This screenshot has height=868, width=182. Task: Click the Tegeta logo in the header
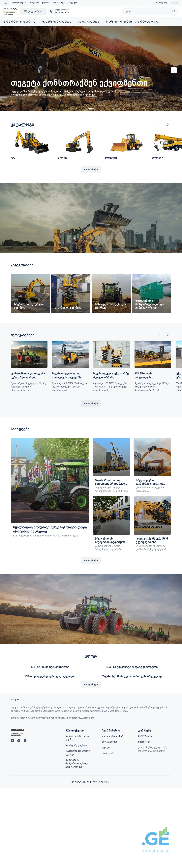tap(10, 11)
